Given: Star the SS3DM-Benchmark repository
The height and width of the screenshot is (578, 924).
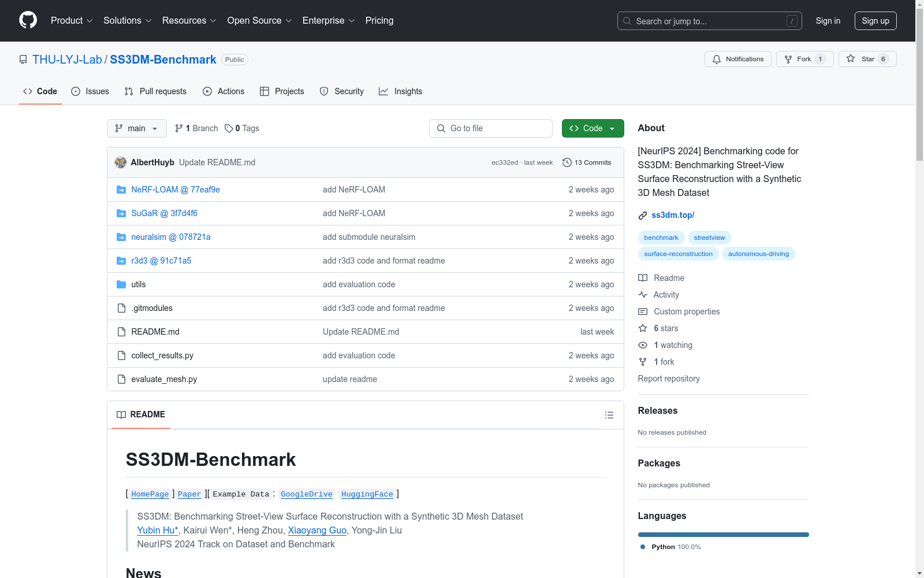Looking at the screenshot, I should (867, 59).
